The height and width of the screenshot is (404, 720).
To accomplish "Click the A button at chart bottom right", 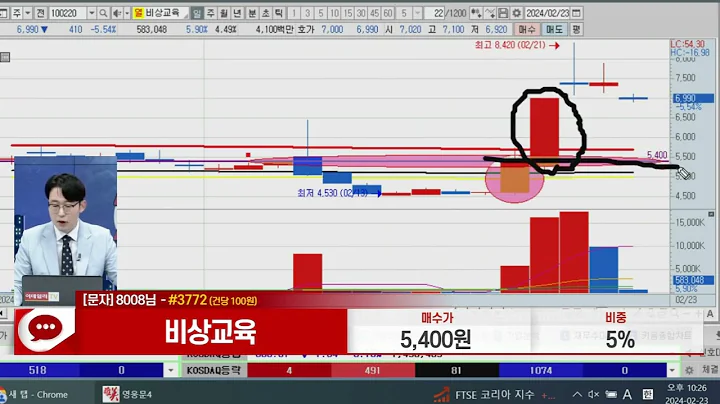I will click(x=710, y=314).
